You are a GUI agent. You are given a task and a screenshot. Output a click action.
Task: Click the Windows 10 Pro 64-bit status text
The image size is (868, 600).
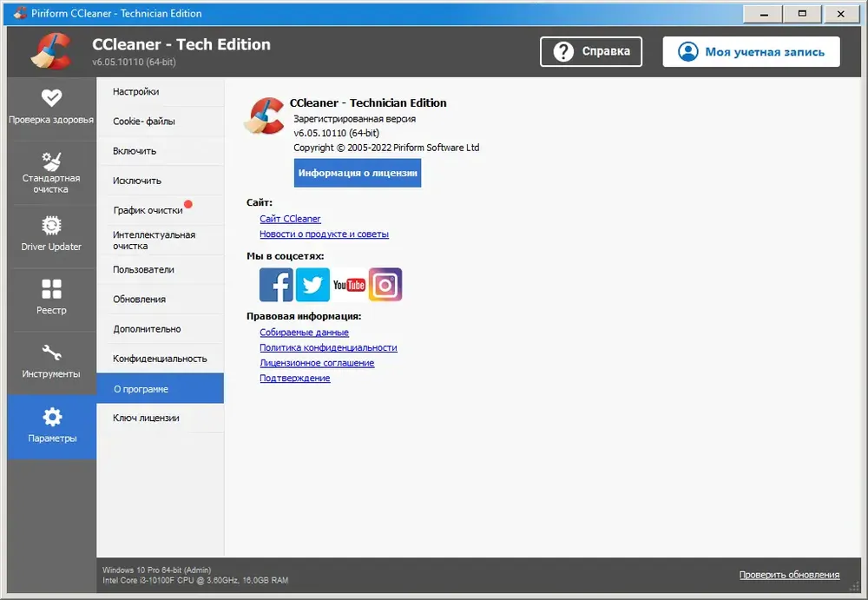(x=156, y=570)
